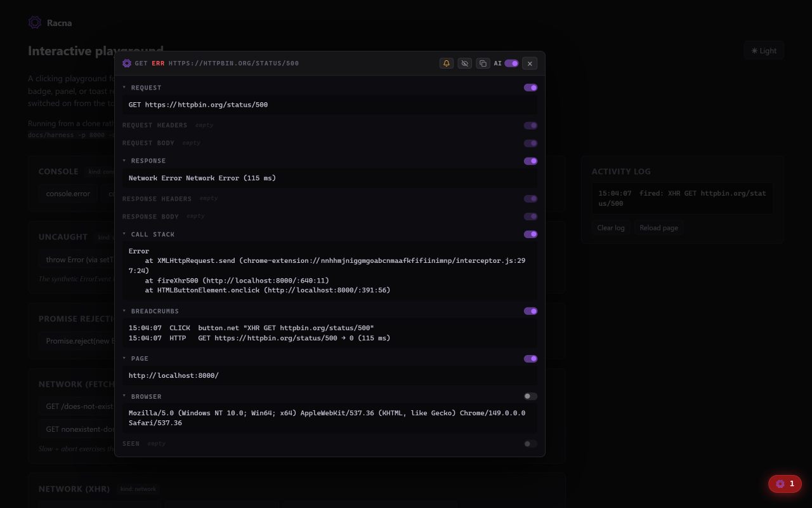Toggle the RESPONSE BODY switch
Screen dimensions: 812x508
click(x=530, y=217)
